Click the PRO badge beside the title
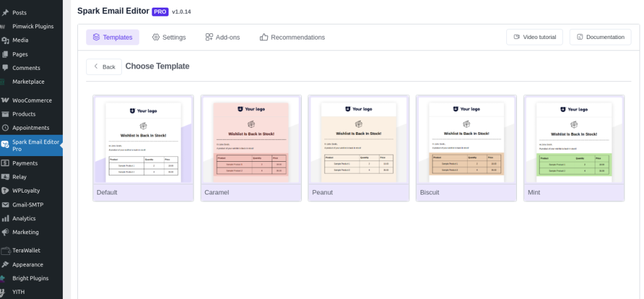Screen dimensions: 644x299 pyautogui.click(x=160, y=12)
